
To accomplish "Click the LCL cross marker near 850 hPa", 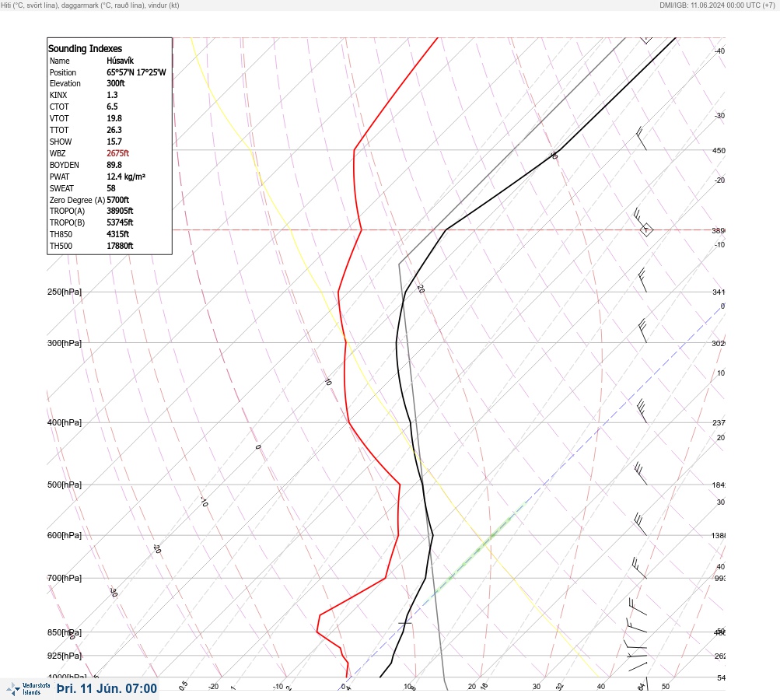I will click(405, 622).
